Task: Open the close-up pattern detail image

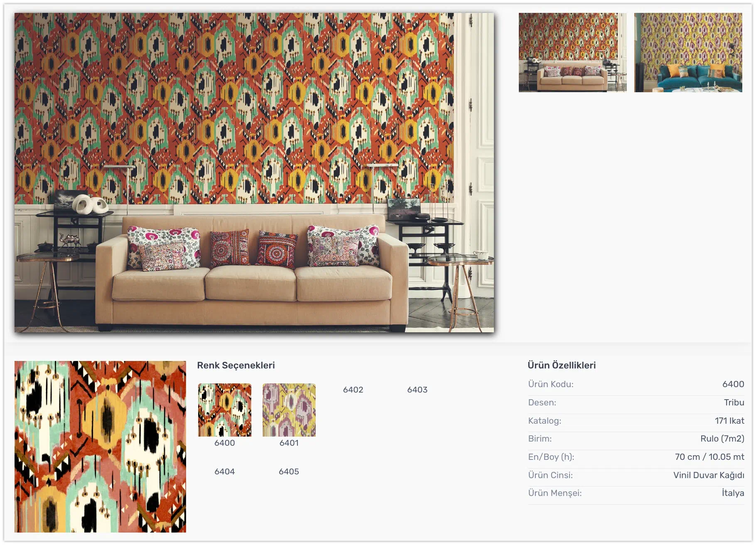Action: (100, 447)
